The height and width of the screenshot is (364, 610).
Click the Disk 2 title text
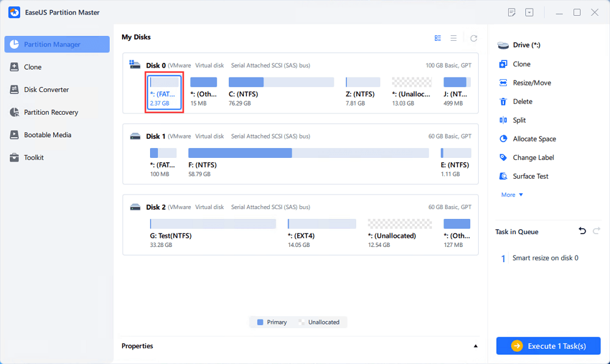coord(156,207)
